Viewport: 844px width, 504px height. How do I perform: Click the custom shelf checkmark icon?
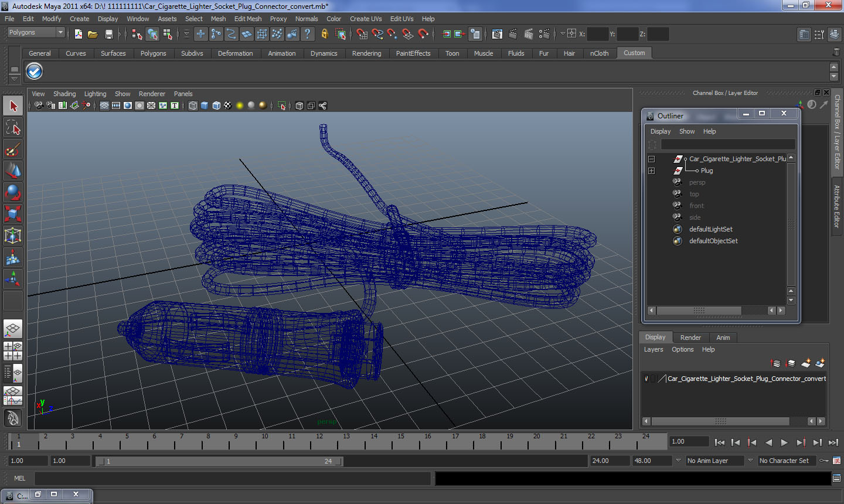click(x=35, y=71)
